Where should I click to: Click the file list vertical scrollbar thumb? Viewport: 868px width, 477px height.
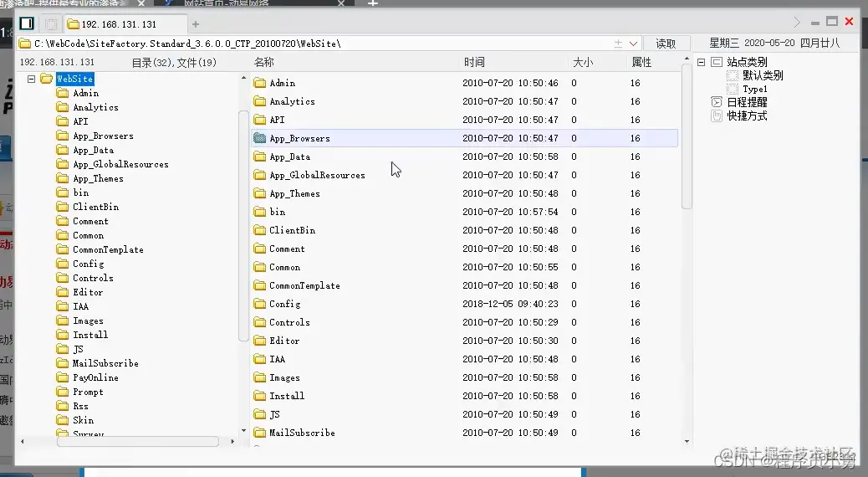point(687,137)
